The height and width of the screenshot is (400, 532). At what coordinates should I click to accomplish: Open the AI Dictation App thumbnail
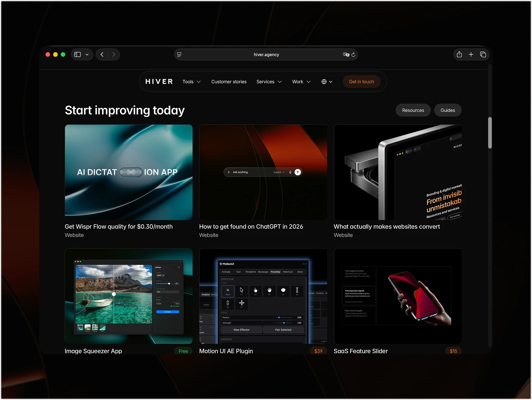129,172
